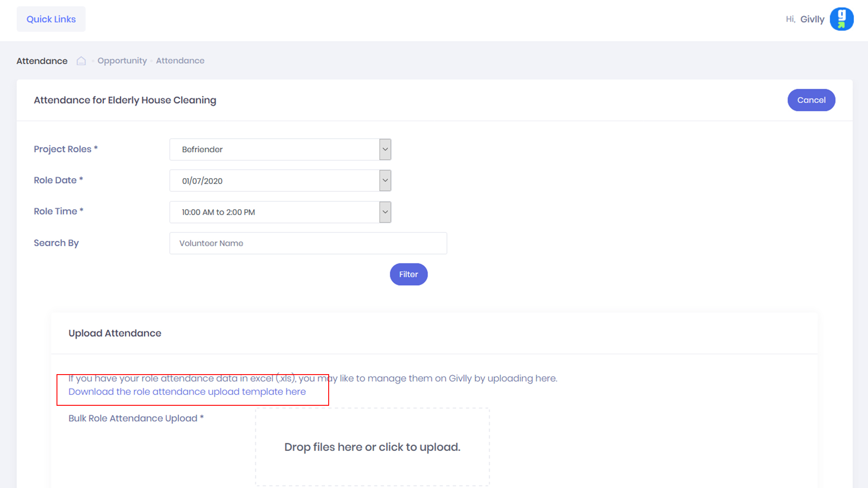Expand the Project Roles dropdown arrow
868x488 pixels.
pyautogui.click(x=385, y=149)
